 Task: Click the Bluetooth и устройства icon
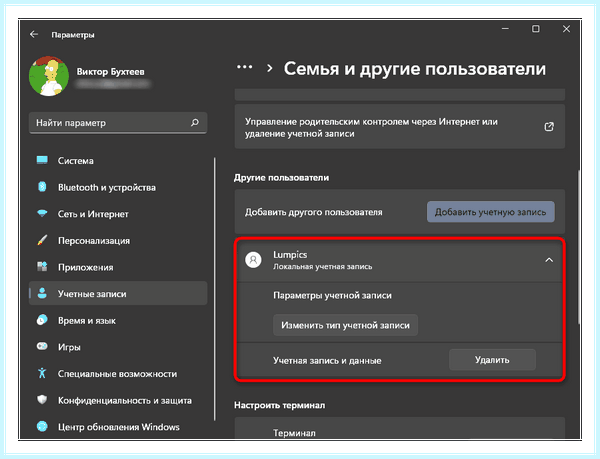tap(42, 187)
